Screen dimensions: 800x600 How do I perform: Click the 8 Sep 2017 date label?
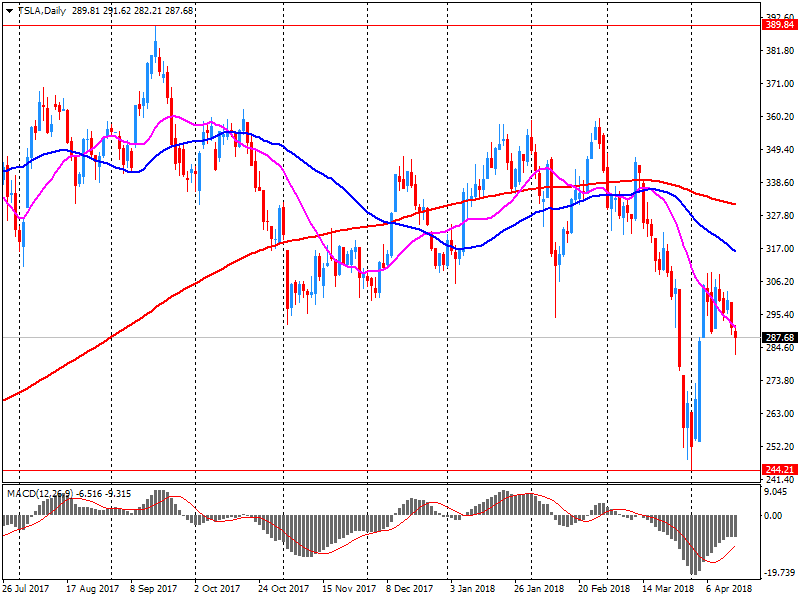pos(153,589)
